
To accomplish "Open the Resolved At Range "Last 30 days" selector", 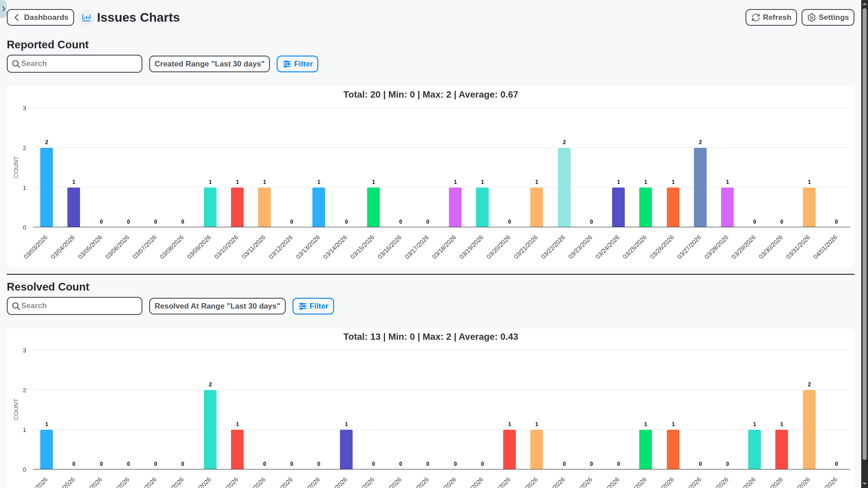I will click(217, 306).
